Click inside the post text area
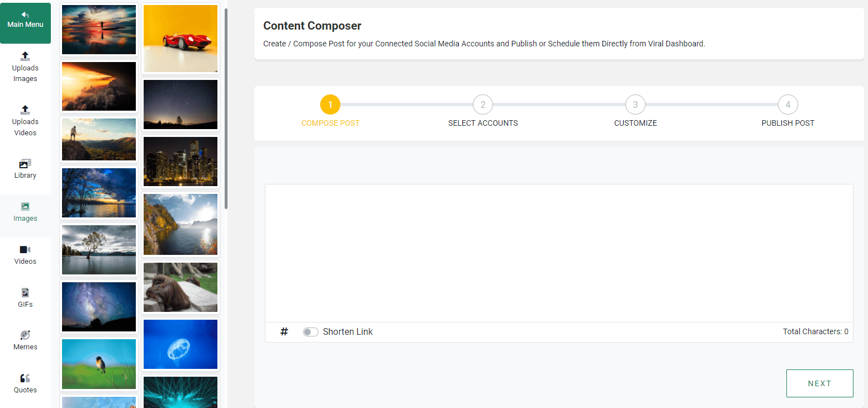Image resolution: width=868 pixels, height=408 pixels. coord(559,253)
